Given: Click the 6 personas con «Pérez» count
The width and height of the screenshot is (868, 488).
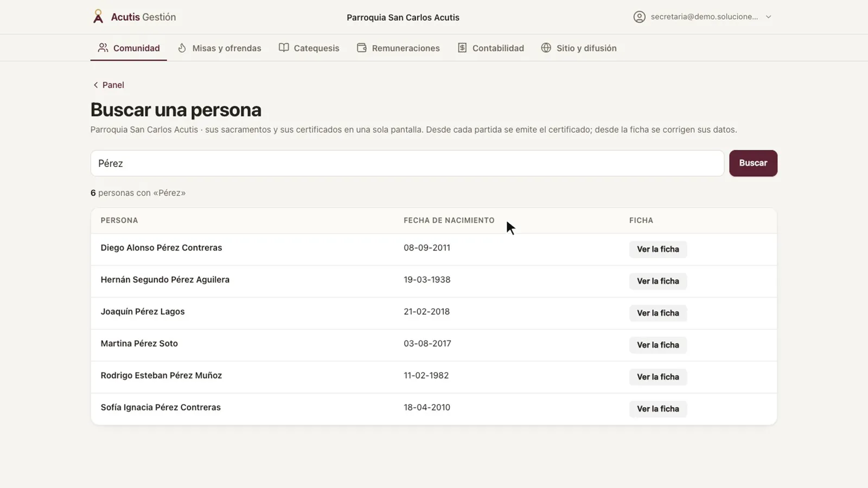Looking at the screenshot, I should 138,193.
